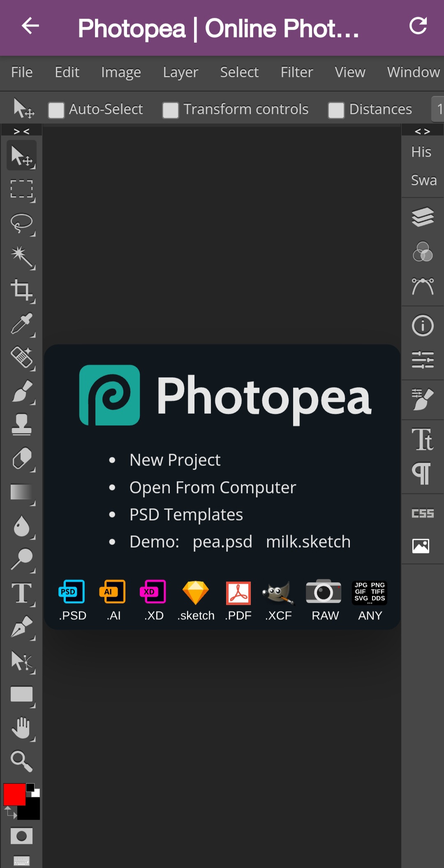Select the Lasso tool
The image size is (444, 868).
coord(21,223)
